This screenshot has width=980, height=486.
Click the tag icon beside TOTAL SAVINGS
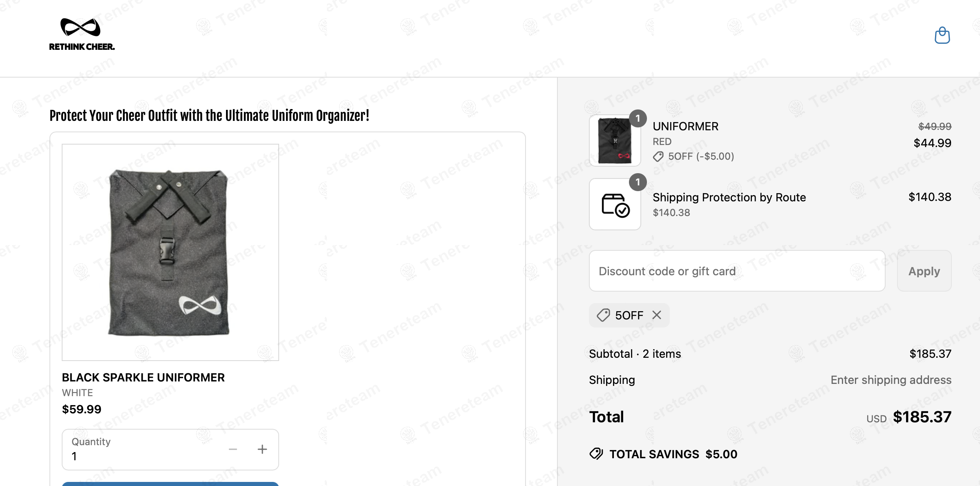[x=596, y=454]
